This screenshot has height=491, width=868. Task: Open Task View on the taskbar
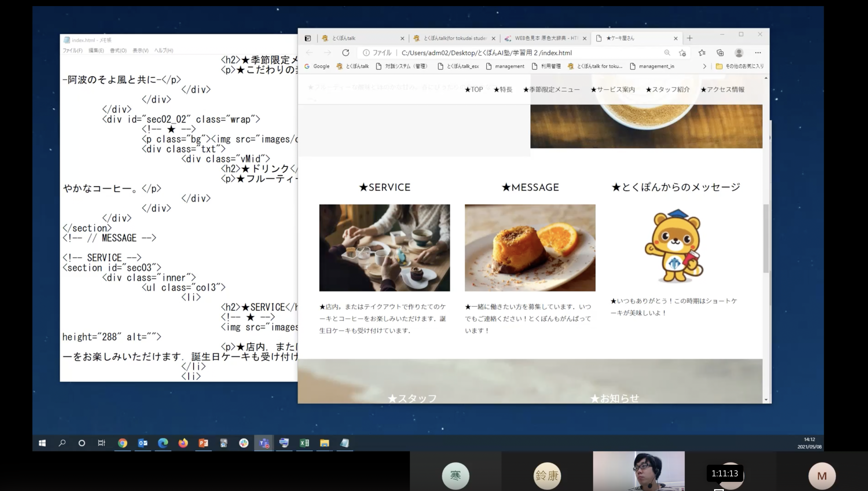coord(101,443)
